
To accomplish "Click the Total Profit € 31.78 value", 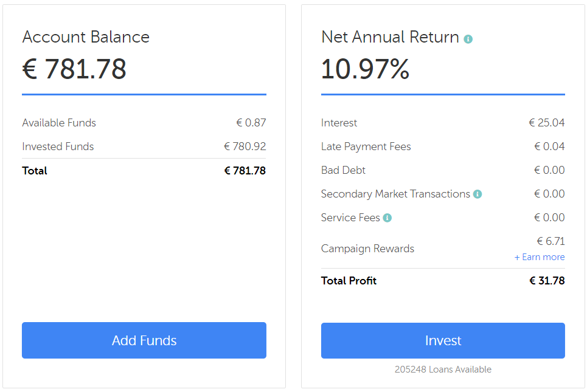I will pos(547,281).
